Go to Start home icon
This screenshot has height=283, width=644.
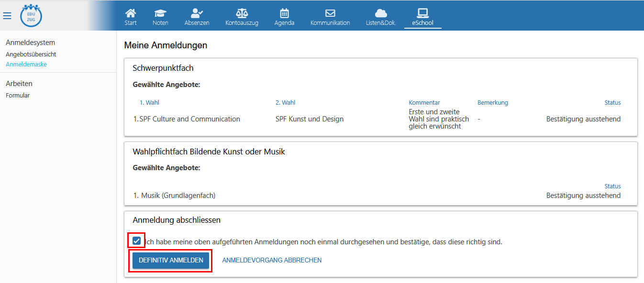pyautogui.click(x=131, y=13)
